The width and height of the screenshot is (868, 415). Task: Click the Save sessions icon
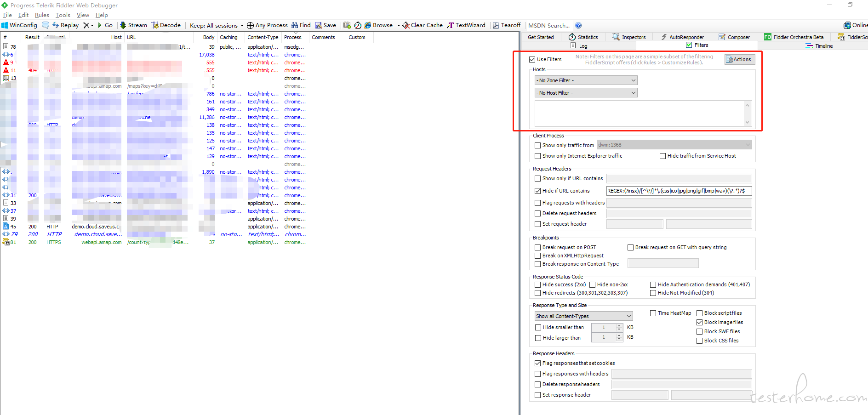coord(318,25)
